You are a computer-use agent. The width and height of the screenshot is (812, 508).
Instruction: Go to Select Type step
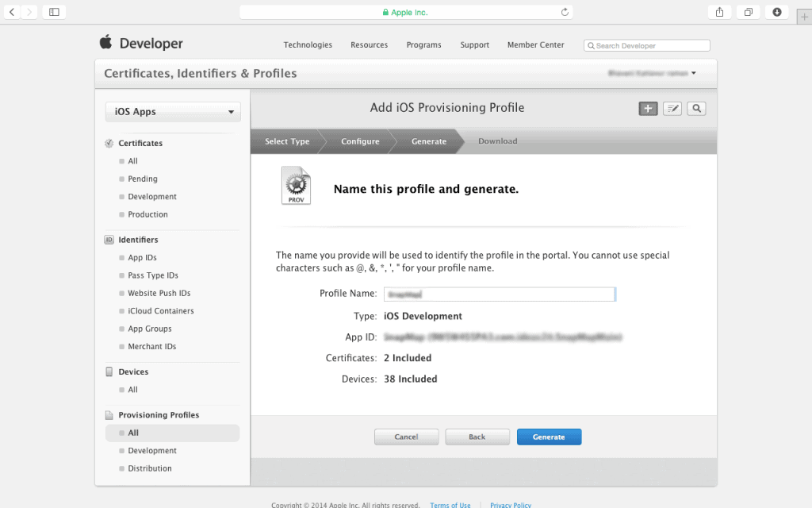tap(287, 141)
